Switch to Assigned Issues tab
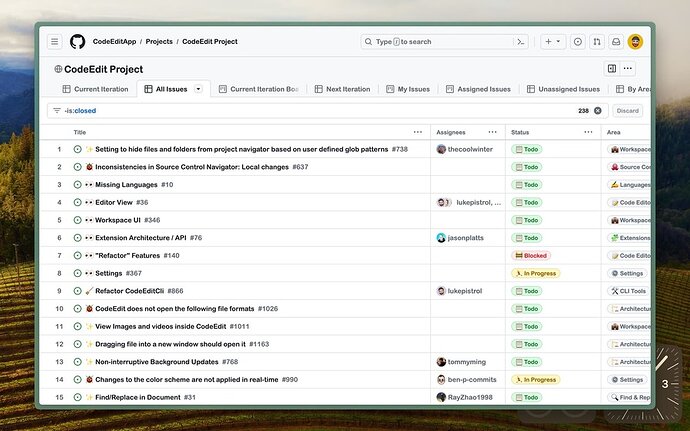Image resolution: width=690 pixels, height=431 pixels. (478, 89)
